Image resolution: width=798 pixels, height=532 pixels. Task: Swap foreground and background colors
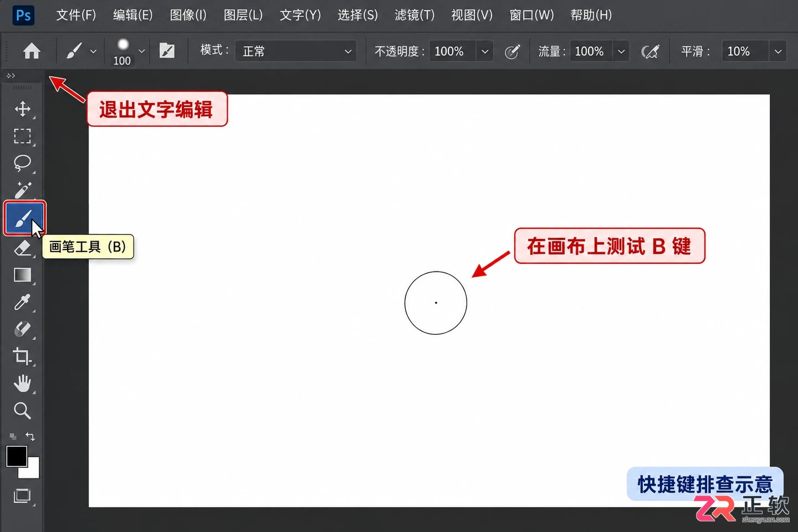30,437
